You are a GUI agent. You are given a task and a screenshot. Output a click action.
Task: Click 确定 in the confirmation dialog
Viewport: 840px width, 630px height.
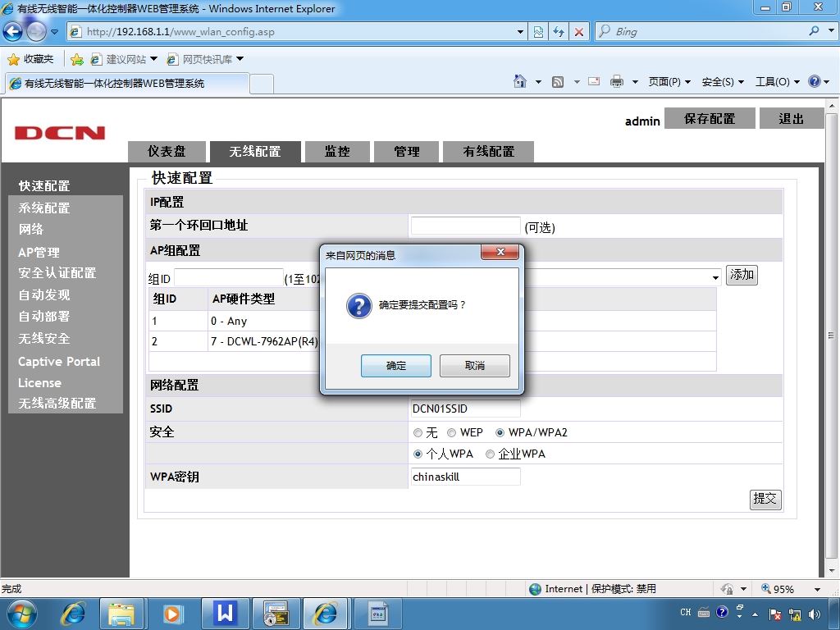pyautogui.click(x=396, y=366)
